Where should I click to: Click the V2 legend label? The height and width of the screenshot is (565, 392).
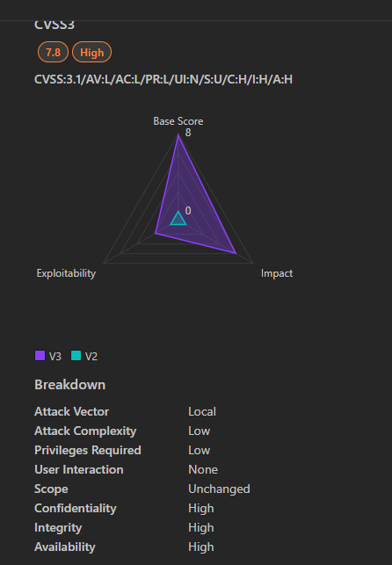pos(91,357)
